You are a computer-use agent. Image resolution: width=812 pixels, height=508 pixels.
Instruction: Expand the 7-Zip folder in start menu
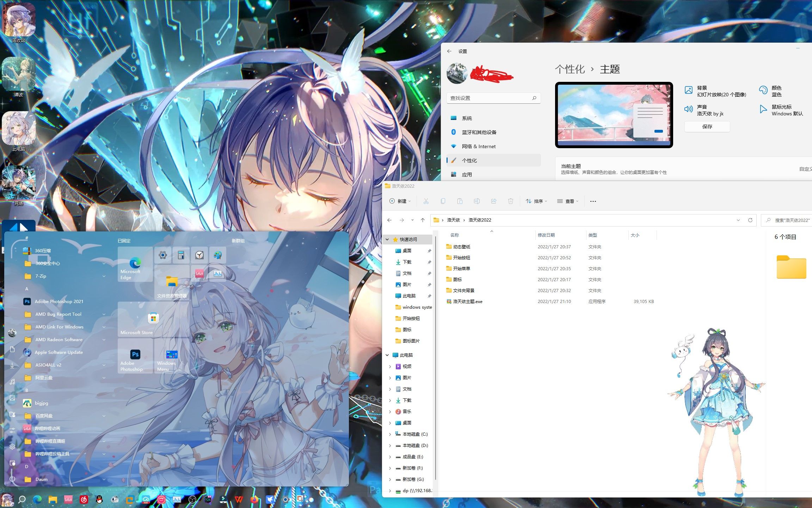point(104,276)
